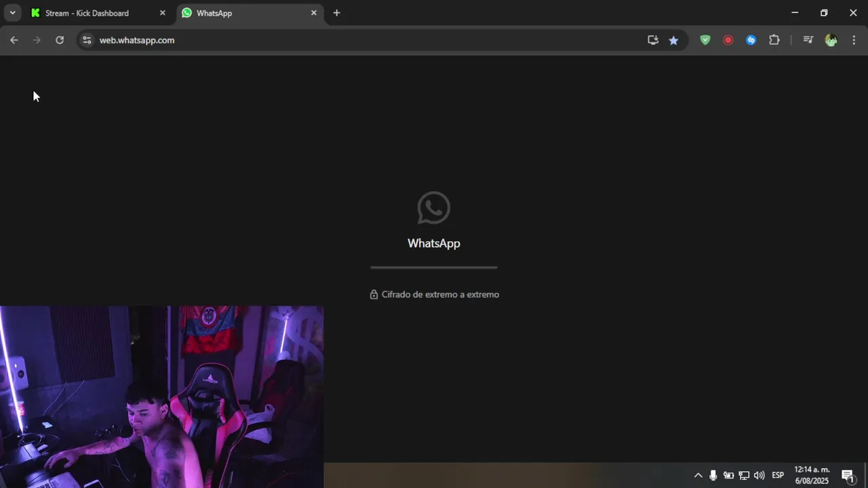Screen dimensions: 868x488
Task: Open the volume speaker tray icon
Action: coord(759,475)
